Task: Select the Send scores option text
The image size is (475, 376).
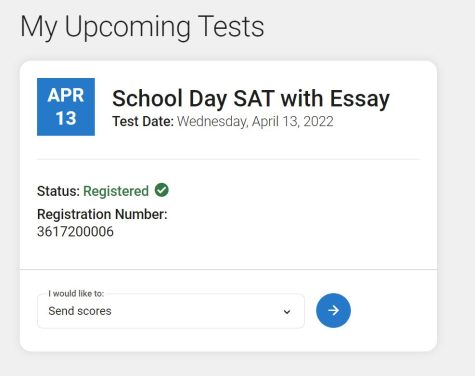Action: 80,311
